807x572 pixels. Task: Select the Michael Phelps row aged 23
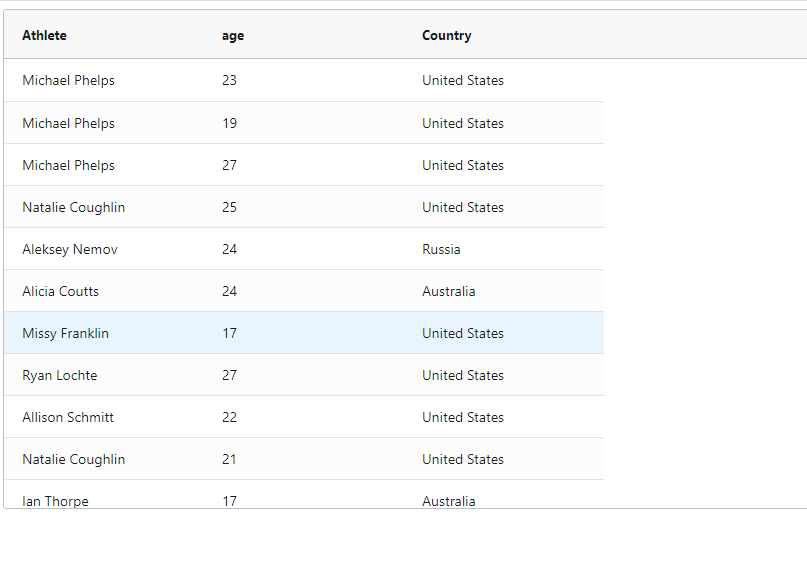pos(304,80)
